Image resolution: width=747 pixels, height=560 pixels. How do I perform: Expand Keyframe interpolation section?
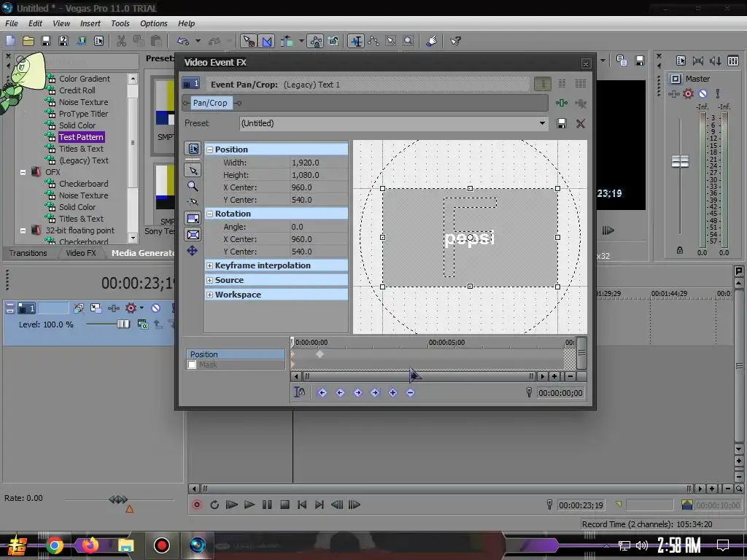tap(209, 265)
